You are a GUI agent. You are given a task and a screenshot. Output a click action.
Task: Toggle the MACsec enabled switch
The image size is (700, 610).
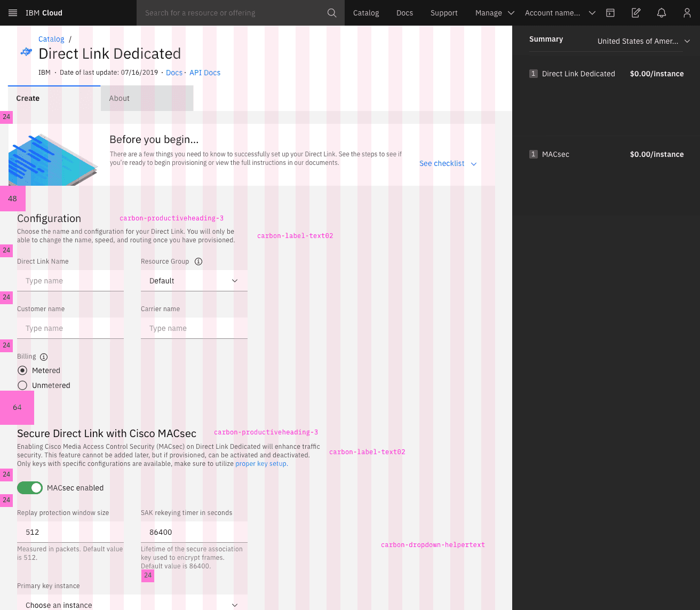30,488
